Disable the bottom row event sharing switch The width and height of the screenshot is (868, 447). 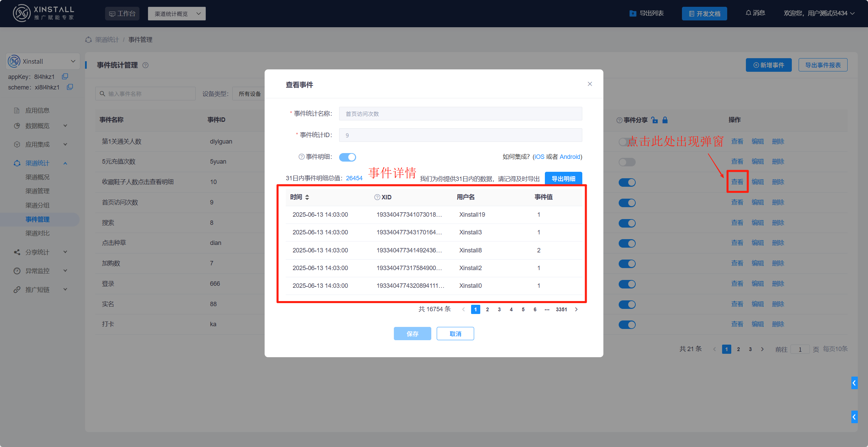click(627, 325)
